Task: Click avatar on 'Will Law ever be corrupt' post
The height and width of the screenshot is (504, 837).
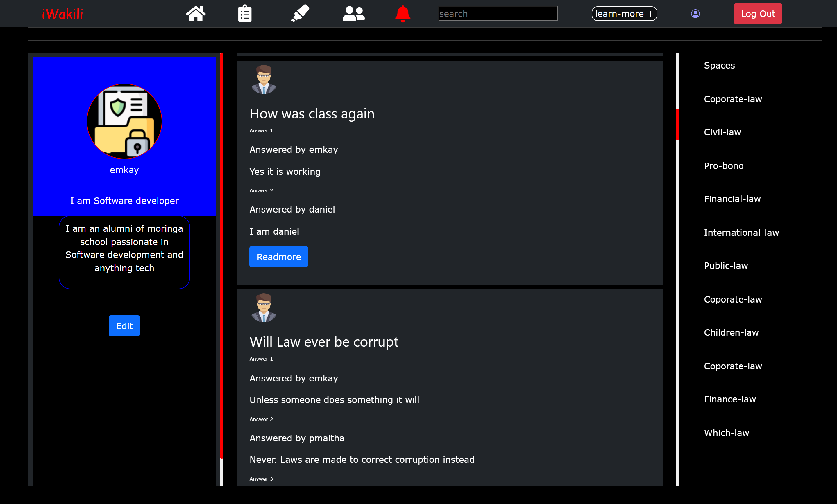Action: pos(264,308)
